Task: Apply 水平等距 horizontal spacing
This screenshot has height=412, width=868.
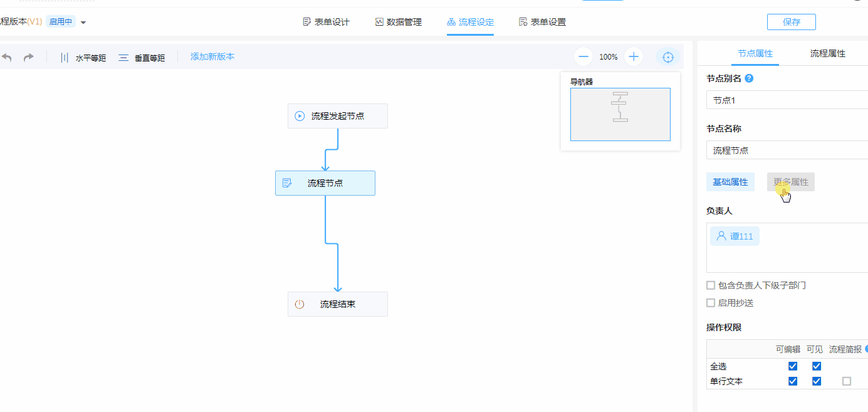Action: pyautogui.click(x=83, y=58)
